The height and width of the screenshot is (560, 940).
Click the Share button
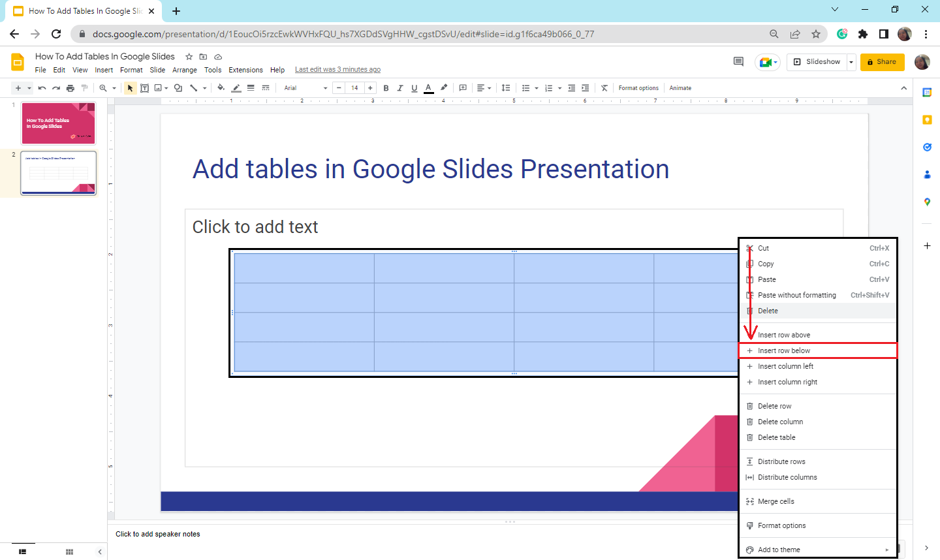click(882, 62)
